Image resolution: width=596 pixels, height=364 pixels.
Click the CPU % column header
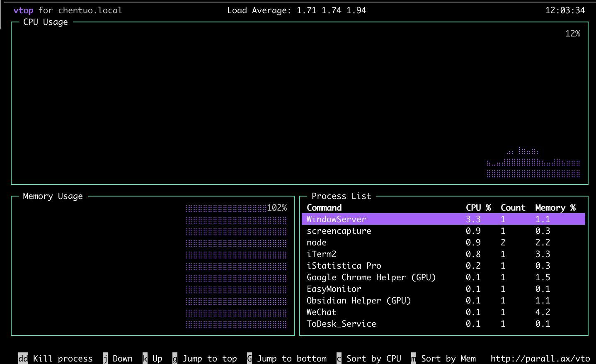[478, 208]
